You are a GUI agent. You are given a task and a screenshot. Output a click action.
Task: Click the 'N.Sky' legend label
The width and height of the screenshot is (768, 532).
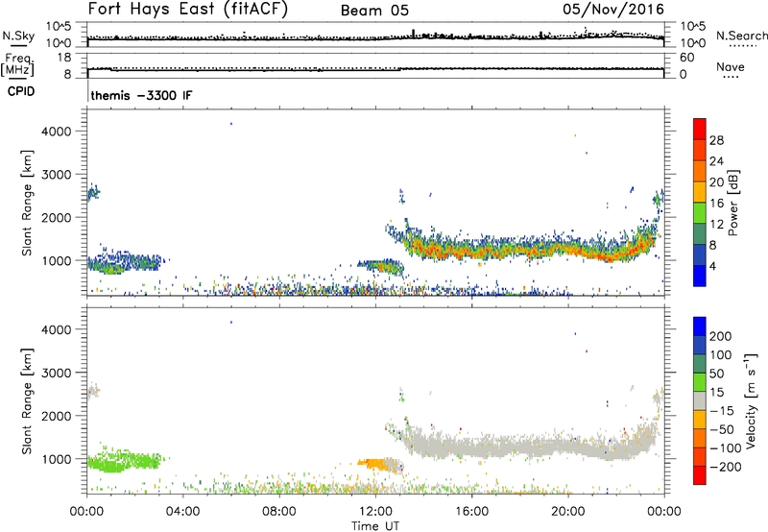[18, 36]
